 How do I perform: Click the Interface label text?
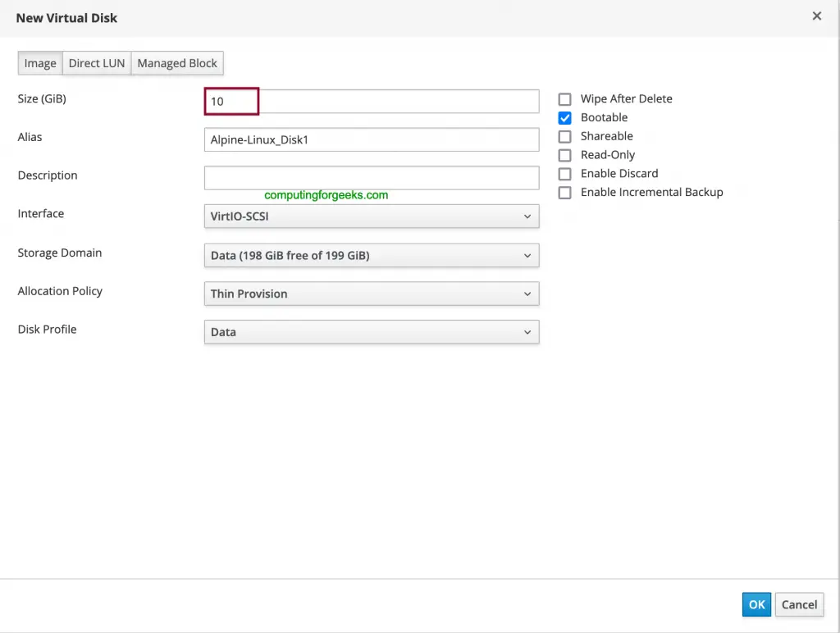coord(41,214)
